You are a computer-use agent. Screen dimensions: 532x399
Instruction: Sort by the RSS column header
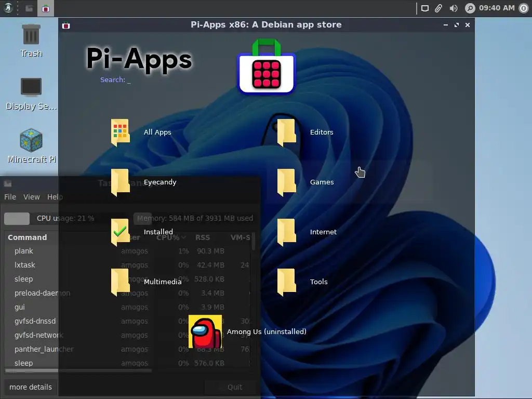point(203,237)
